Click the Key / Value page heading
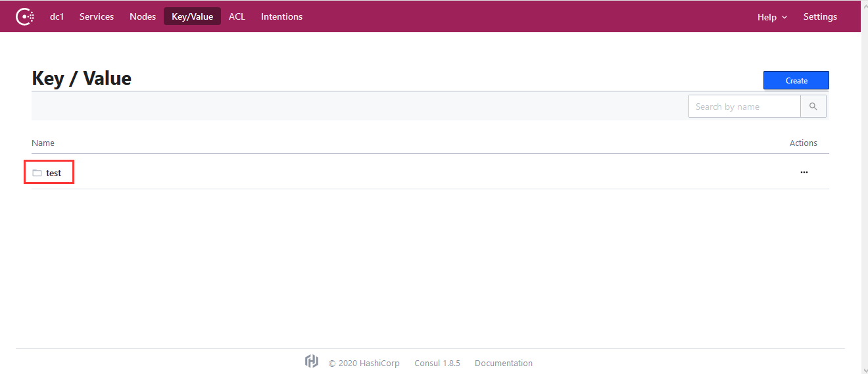 pyautogui.click(x=82, y=78)
